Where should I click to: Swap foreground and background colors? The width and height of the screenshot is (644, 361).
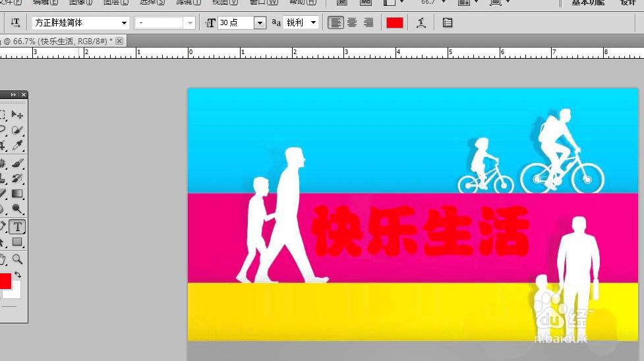pos(18,275)
